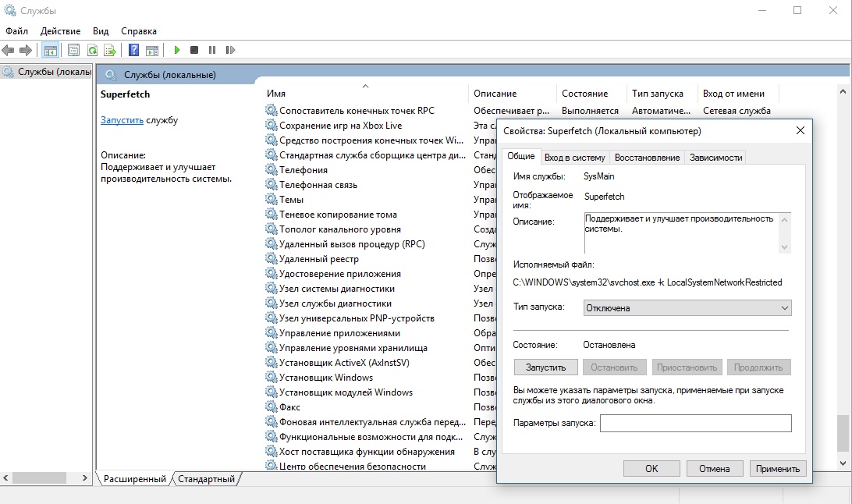852x504 pixels.
Task: Switch to the Зависимости tab
Action: tap(715, 158)
